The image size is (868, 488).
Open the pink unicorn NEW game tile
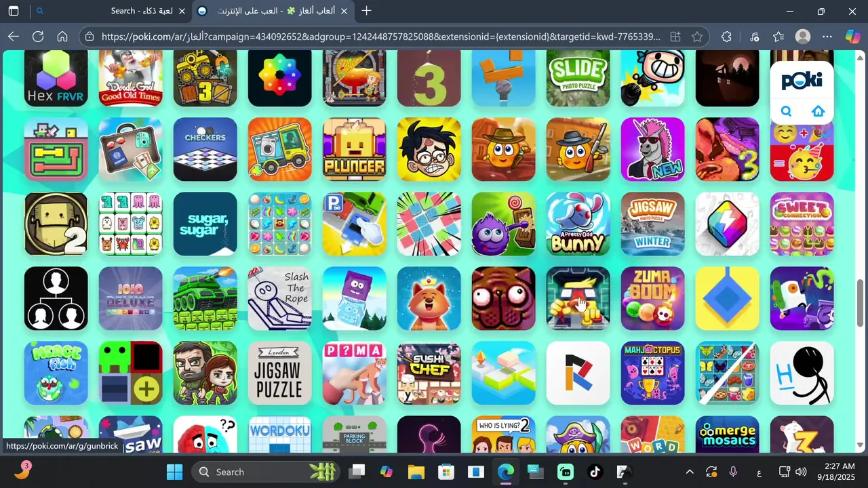coord(652,149)
